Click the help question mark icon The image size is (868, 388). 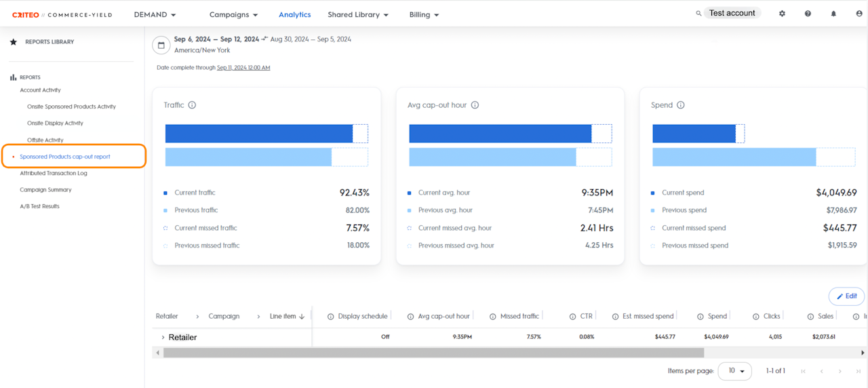808,14
